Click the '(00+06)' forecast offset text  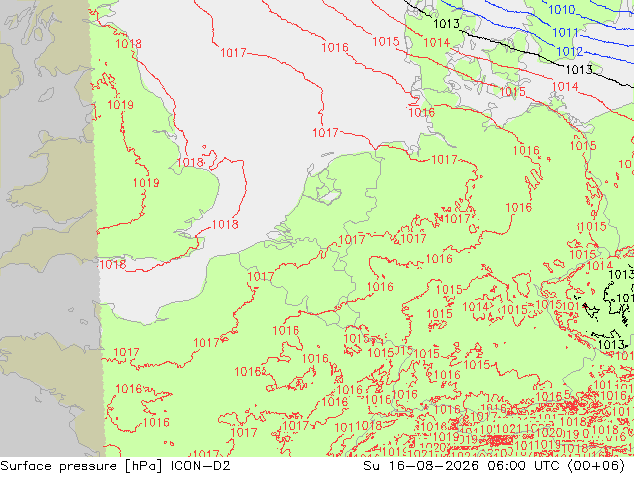(x=596, y=466)
